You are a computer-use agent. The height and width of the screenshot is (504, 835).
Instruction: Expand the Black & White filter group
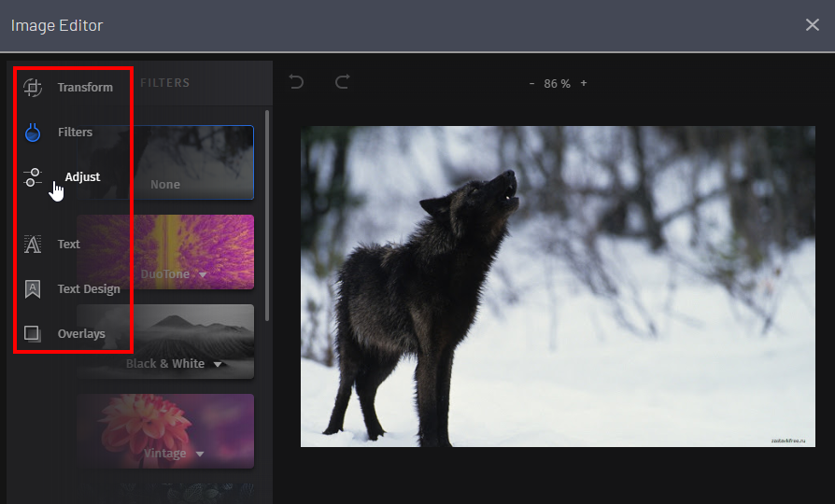[218, 364]
